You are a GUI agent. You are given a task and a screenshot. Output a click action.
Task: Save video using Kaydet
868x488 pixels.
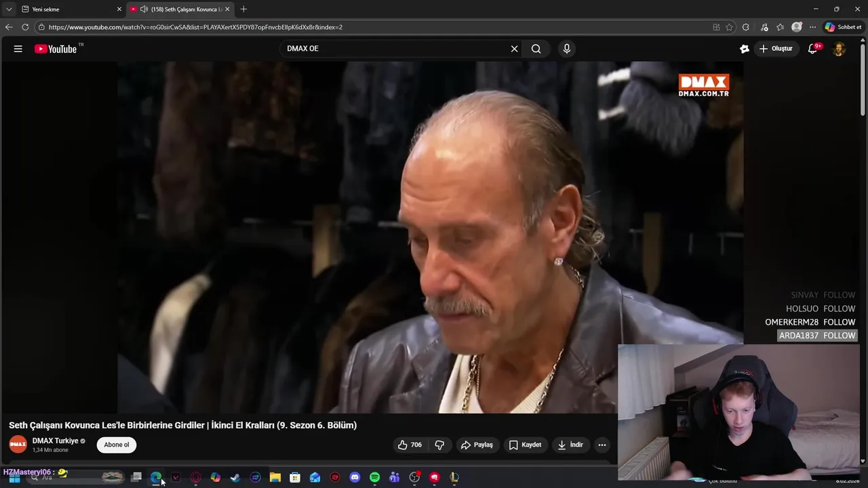[x=525, y=445]
